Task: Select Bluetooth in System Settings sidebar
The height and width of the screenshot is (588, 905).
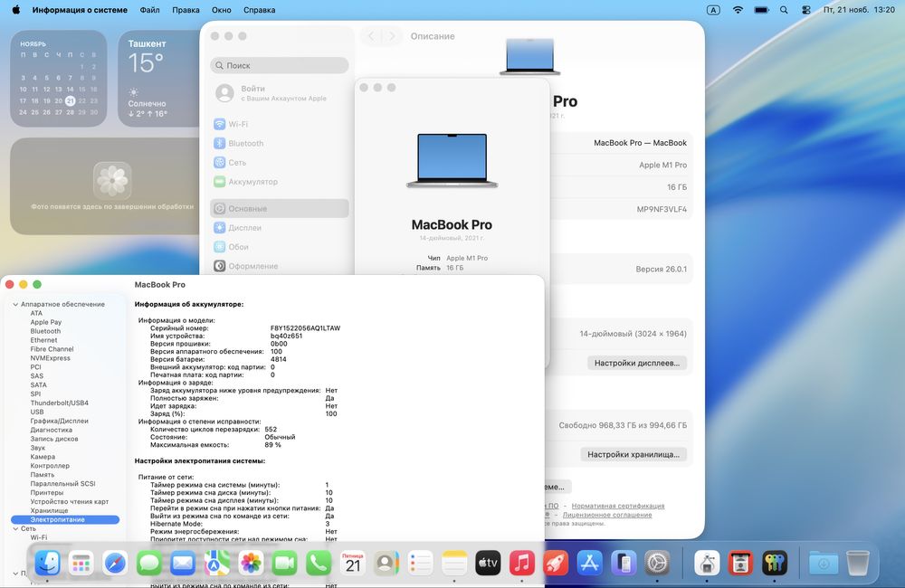Action: [280, 143]
